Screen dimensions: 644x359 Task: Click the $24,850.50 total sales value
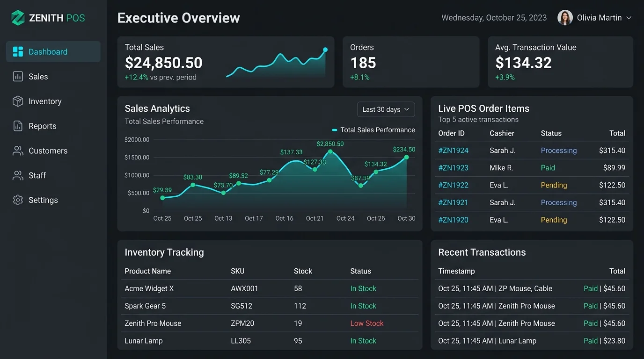point(163,63)
